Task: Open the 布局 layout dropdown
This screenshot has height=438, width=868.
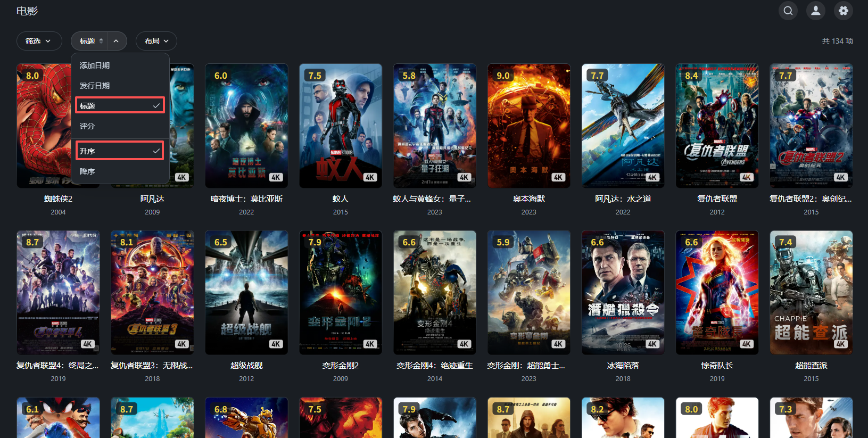Action: [156, 41]
